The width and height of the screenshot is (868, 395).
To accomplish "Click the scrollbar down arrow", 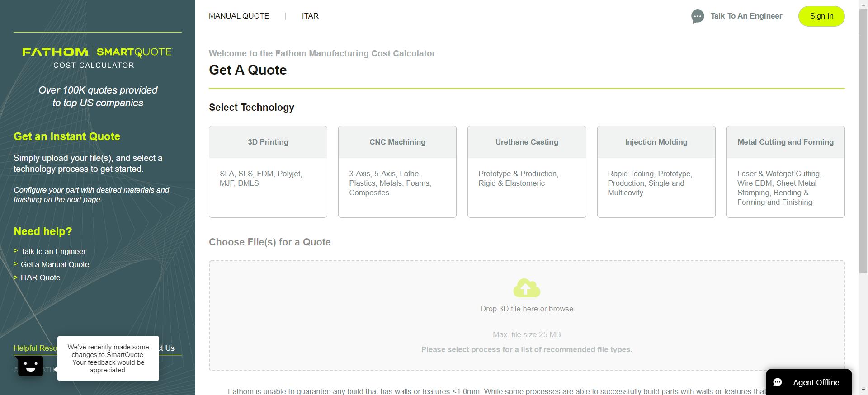I will point(863,390).
